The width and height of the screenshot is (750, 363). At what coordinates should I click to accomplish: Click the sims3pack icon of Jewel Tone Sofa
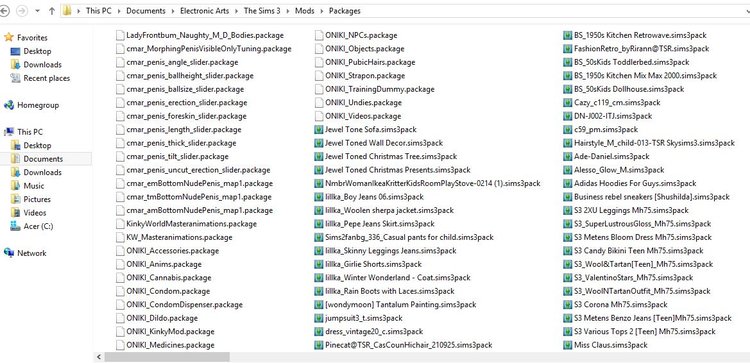(319, 129)
